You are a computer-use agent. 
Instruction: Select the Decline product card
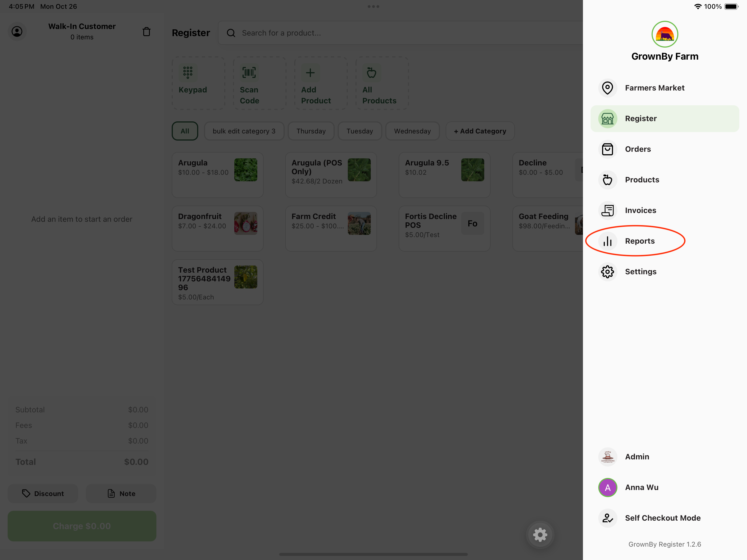[548, 175]
